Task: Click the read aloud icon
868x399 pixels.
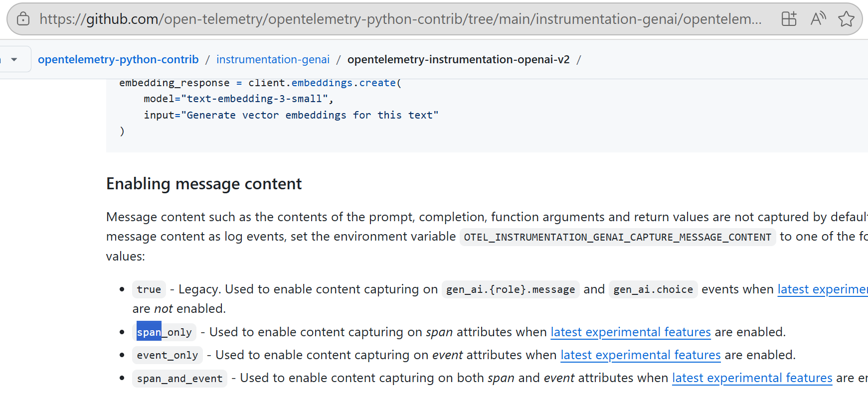Action: (x=818, y=19)
